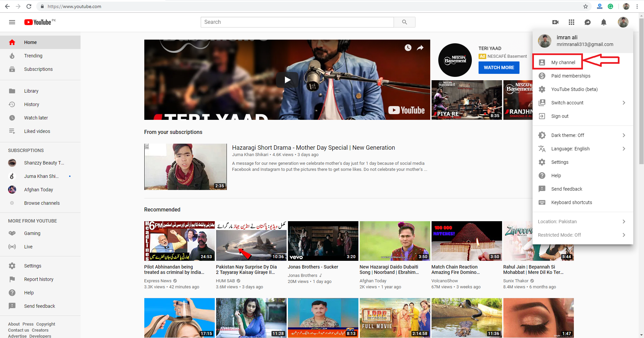Reload the page with the browser refresh icon
This screenshot has width=644, height=338.
coord(29,6)
